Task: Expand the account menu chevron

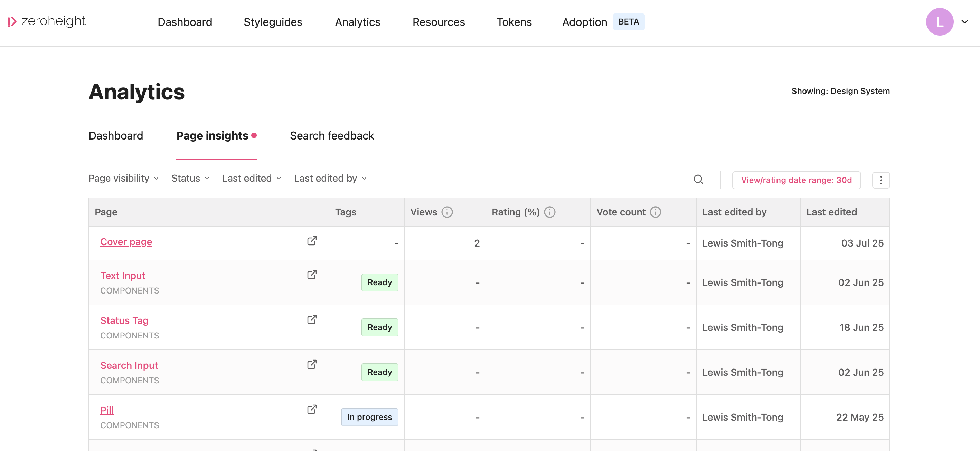Action: (x=965, y=22)
